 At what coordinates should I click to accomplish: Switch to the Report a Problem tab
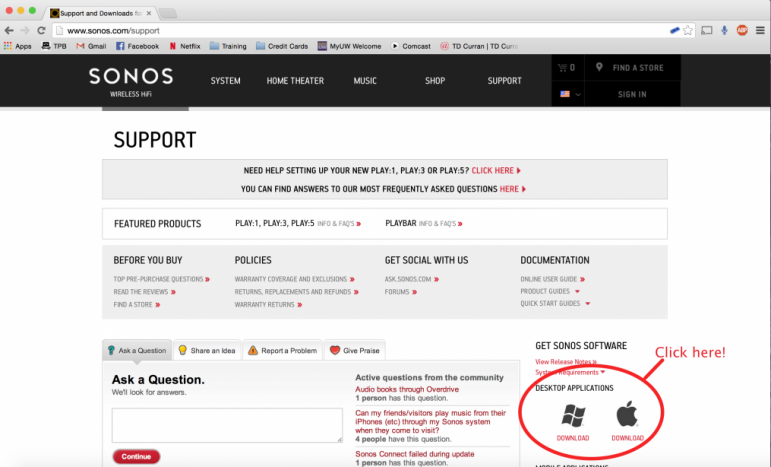pyautogui.click(x=282, y=350)
